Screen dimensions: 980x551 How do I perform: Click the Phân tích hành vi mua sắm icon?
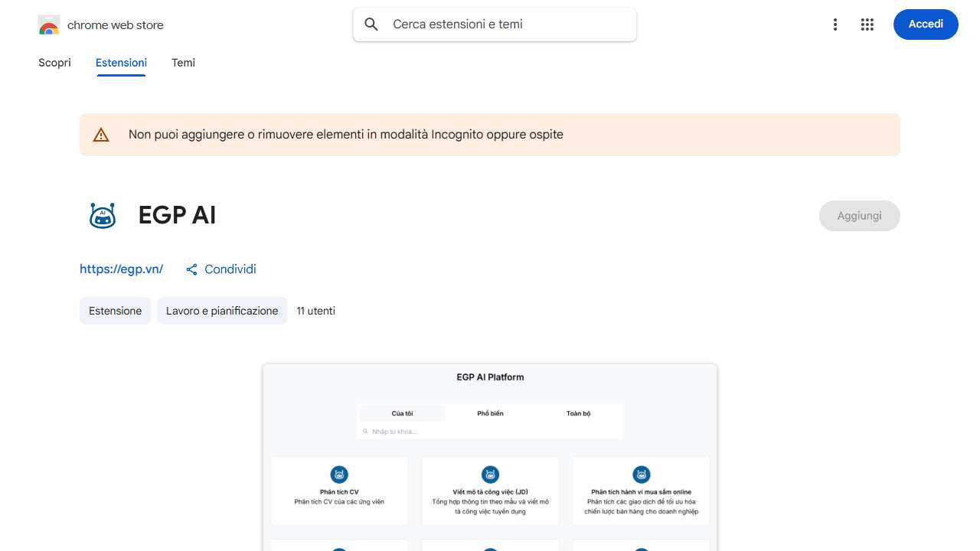642,474
